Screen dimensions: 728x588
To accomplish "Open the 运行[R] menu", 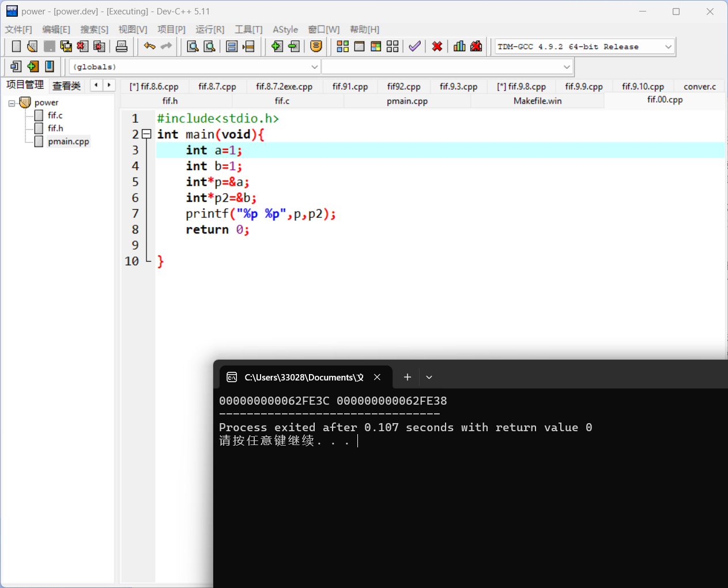I will pyautogui.click(x=210, y=29).
